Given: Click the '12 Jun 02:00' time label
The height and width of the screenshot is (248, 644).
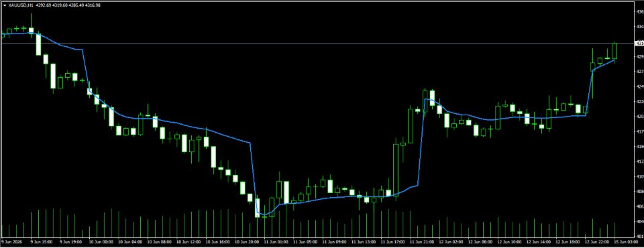Looking at the screenshot, I should (451, 242).
